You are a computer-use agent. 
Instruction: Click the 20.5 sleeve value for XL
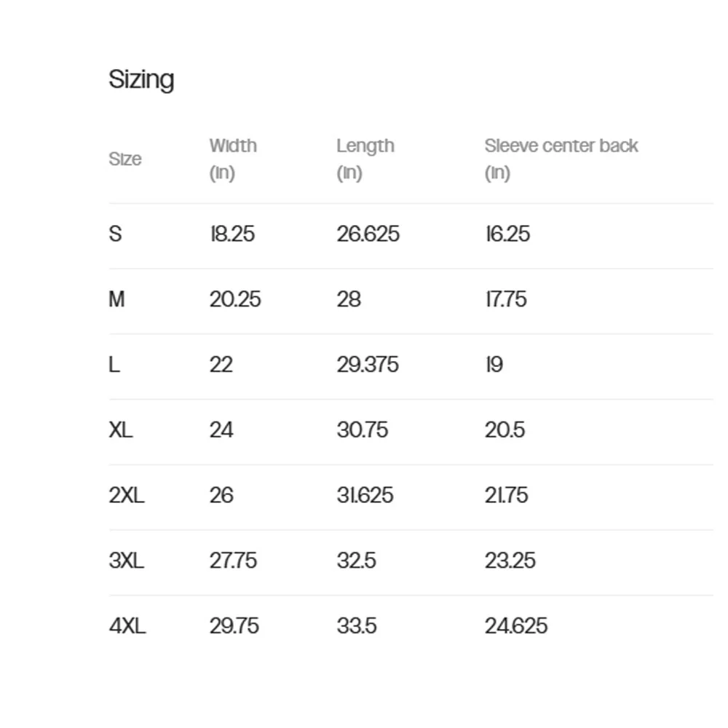(x=505, y=430)
